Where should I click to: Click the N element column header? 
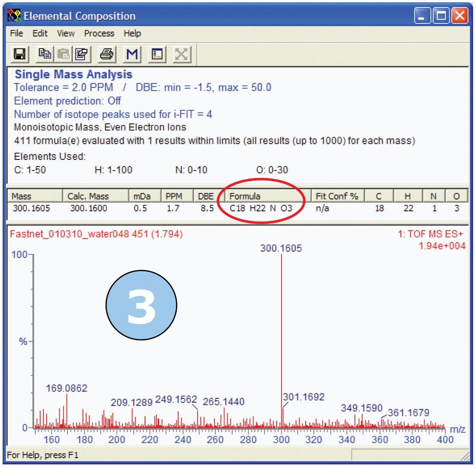tap(434, 196)
